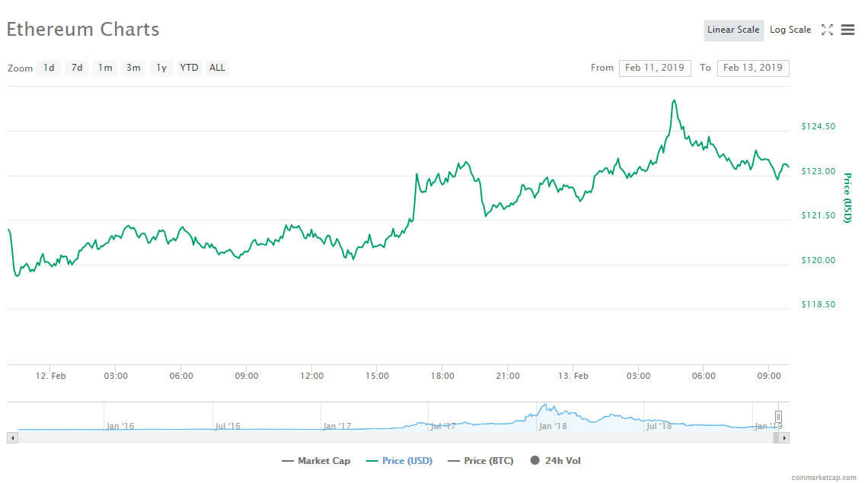This screenshot has width=868, height=483.
Task: Set zoom to 7d
Action: click(x=77, y=68)
